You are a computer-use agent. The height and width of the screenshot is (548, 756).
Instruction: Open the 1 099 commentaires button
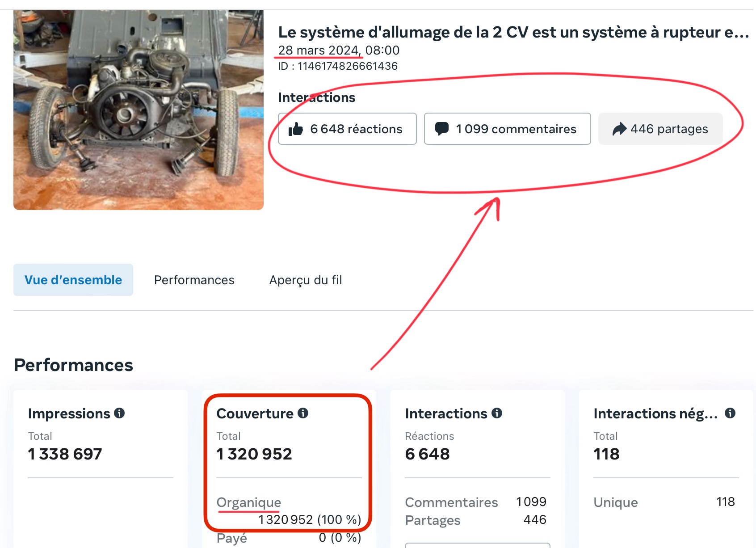point(507,129)
